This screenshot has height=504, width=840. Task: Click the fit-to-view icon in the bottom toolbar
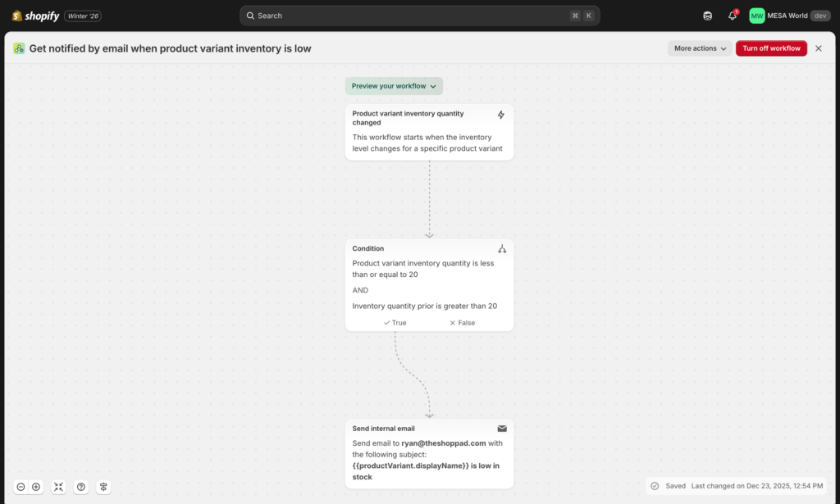click(58, 486)
